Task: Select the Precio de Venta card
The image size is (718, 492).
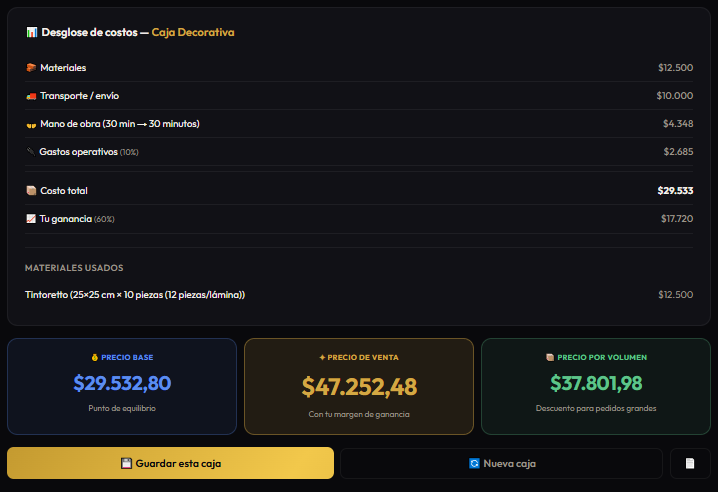Action: 359,386
